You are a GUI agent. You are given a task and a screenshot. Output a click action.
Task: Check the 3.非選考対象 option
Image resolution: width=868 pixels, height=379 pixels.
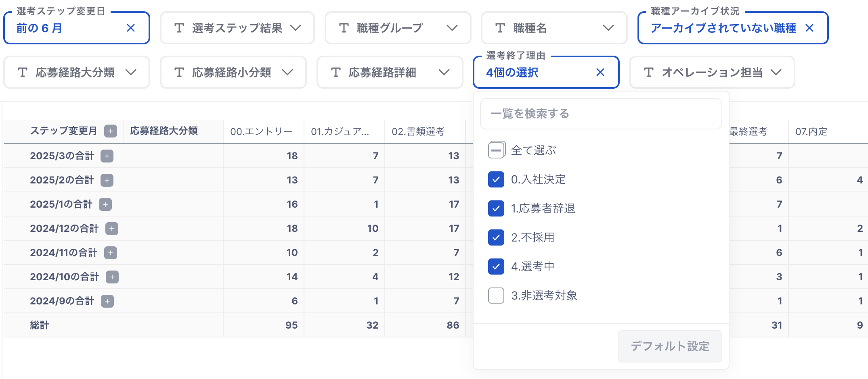(x=496, y=296)
